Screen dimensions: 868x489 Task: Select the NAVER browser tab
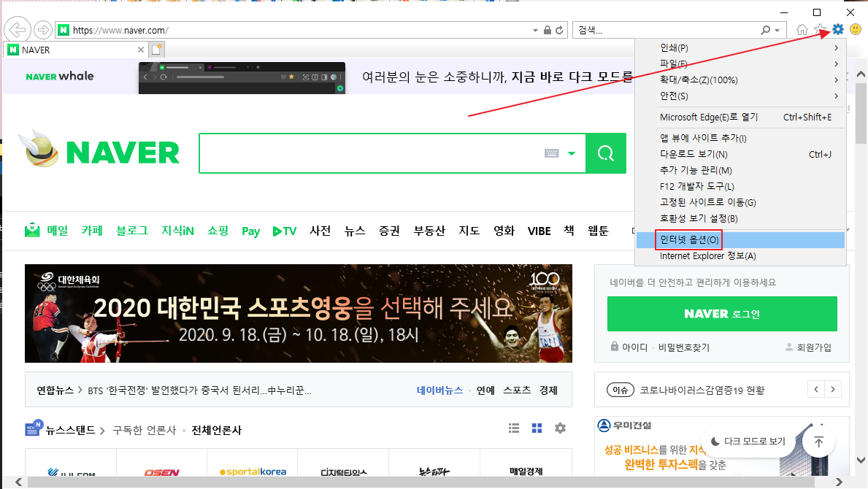click(x=76, y=50)
